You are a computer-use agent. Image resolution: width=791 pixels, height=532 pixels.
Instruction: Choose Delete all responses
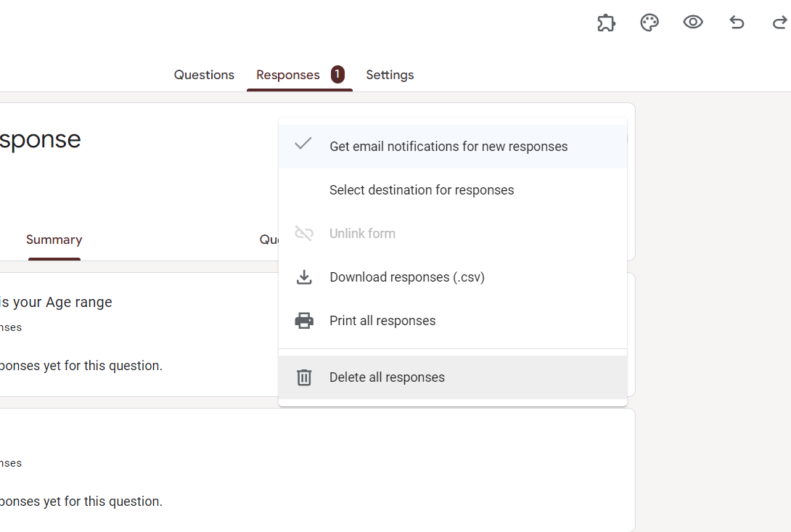point(387,377)
